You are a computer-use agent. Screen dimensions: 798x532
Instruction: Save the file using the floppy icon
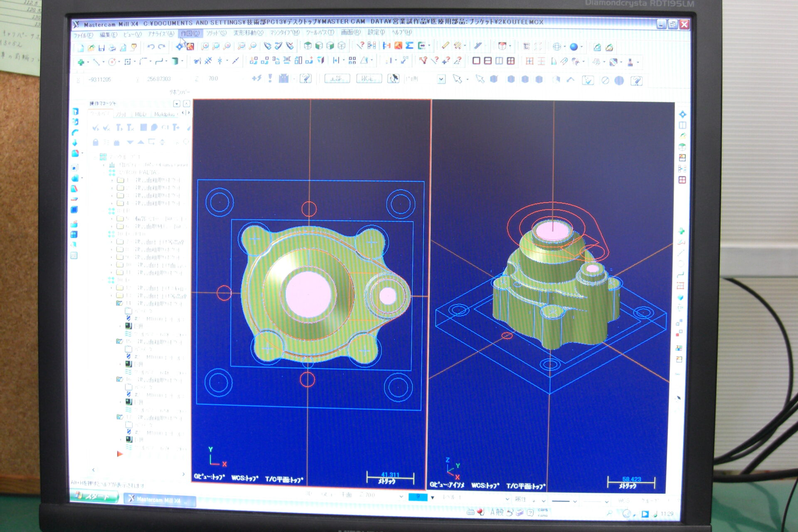[x=102, y=48]
